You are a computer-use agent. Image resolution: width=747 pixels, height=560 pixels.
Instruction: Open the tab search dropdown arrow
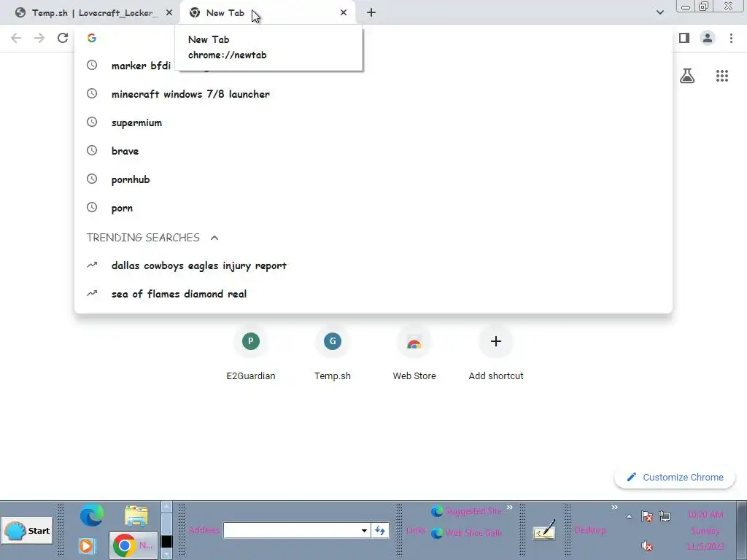[x=659, y=13]
